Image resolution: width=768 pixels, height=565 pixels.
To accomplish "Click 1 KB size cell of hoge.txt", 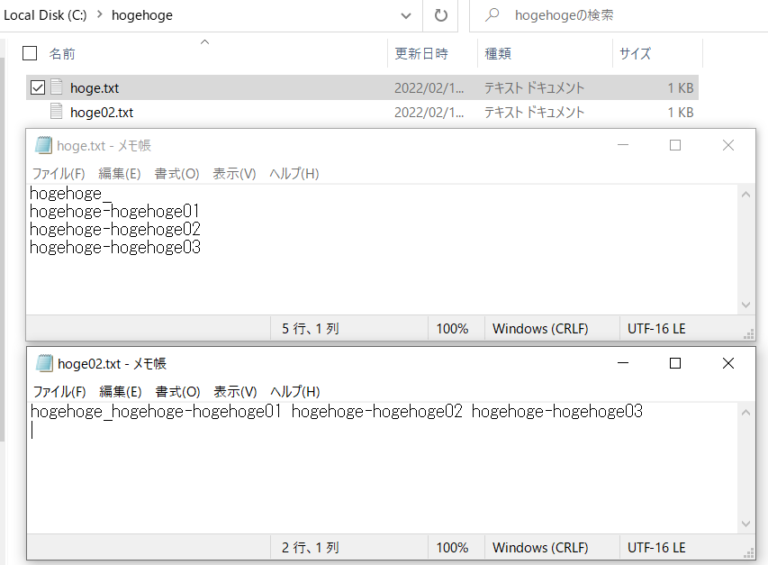I will (680, 88).
